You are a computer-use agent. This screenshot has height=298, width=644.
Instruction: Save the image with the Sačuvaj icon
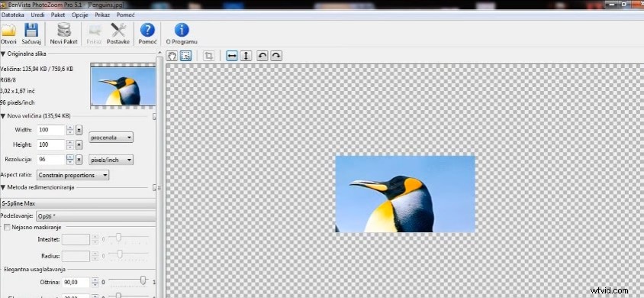pyautogui.click(x=31, y=34)
